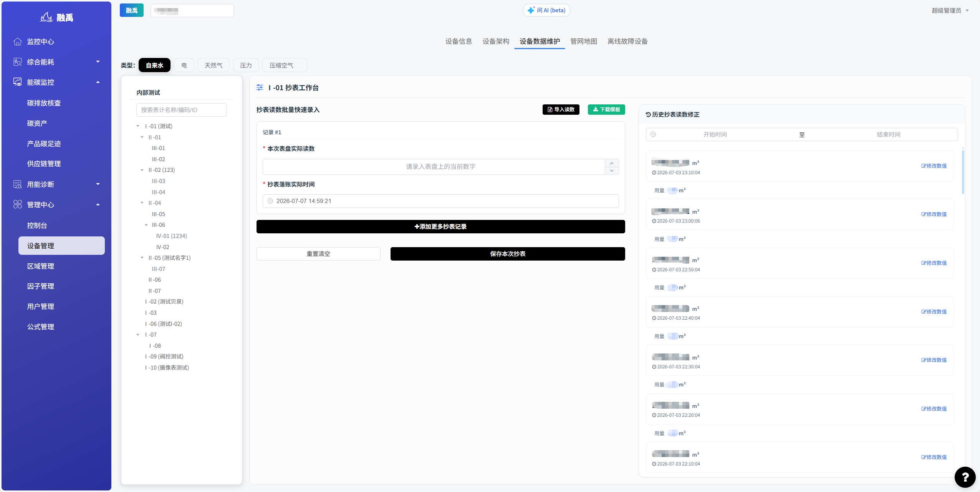The image size is (980, 492).
Task: Click the 问 AI (beta) sparkle button
Action: pos(546,10)
